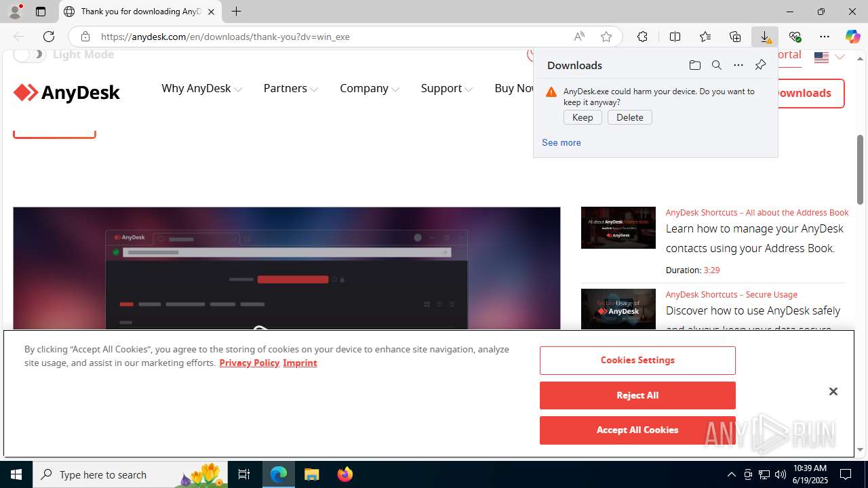View site information lock icon

[85, 37]
